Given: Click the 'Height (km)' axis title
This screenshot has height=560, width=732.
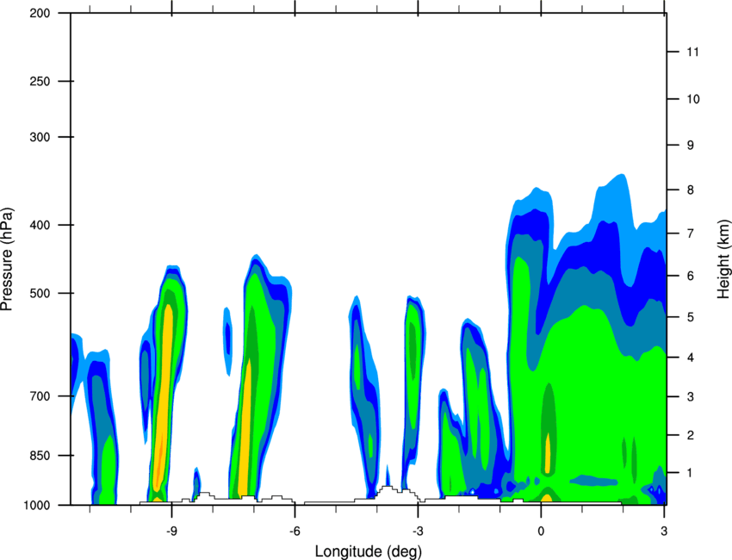Looking at the screenshot, I should click(x=723, y=259).
